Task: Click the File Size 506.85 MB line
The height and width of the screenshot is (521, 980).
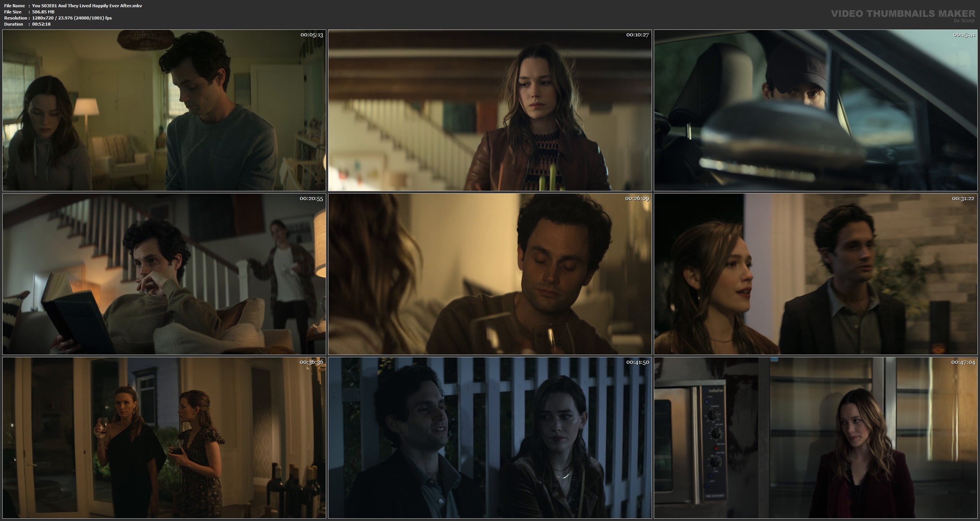Action: point(43,12)
